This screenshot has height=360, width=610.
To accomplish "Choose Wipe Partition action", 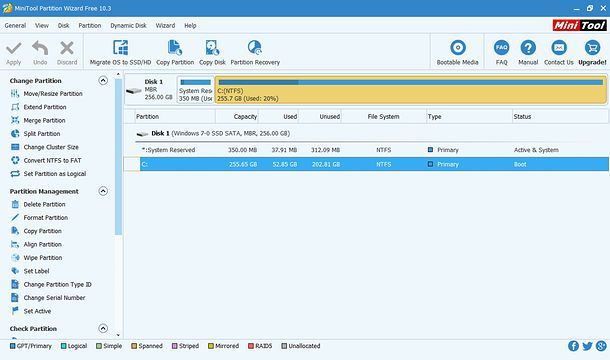I will 37,258.
